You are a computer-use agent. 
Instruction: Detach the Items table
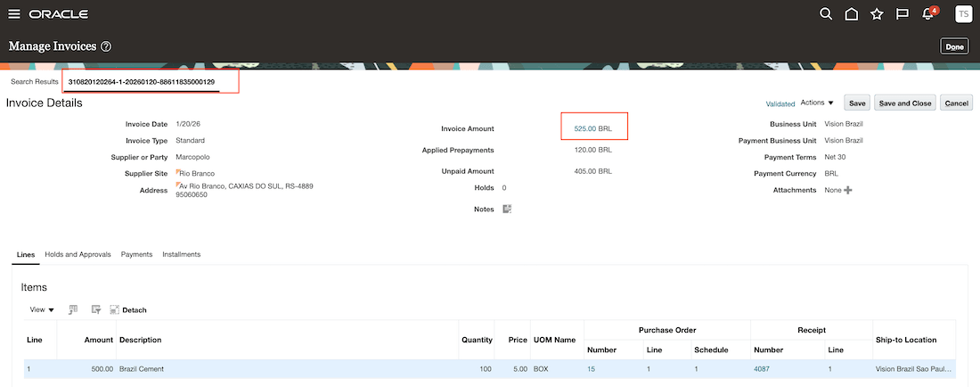[127, 310]
